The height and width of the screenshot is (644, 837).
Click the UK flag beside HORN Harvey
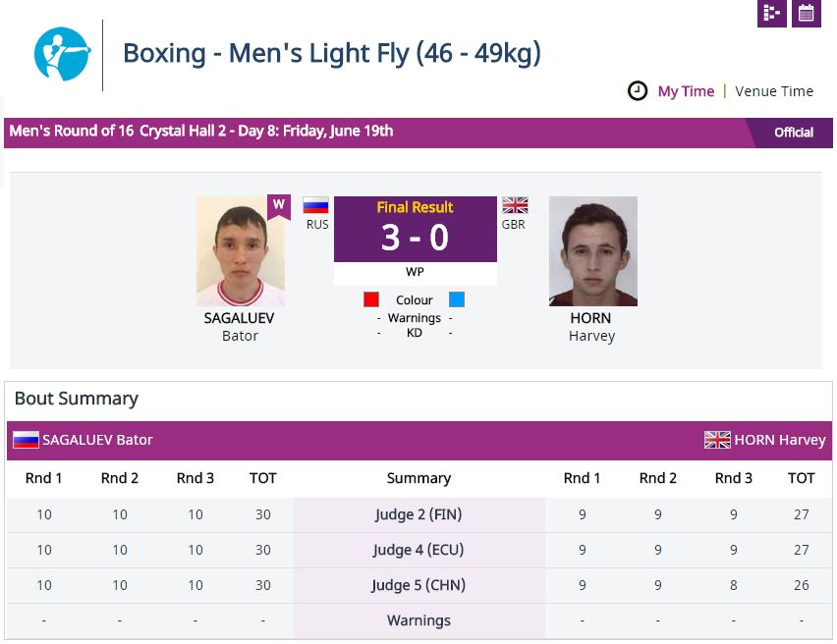click(717, 440)
